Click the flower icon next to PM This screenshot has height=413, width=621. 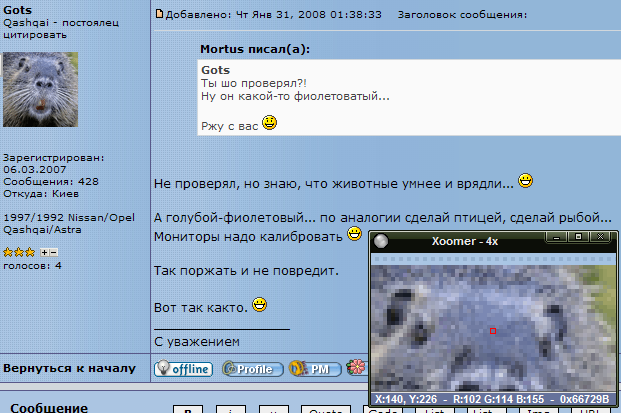[x=355, y=369]
